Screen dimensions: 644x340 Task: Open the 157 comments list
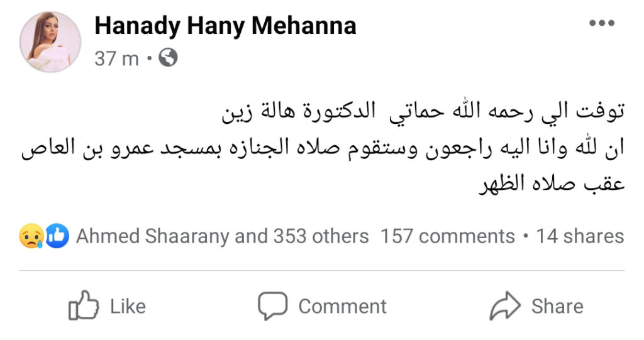pos(447,236)
